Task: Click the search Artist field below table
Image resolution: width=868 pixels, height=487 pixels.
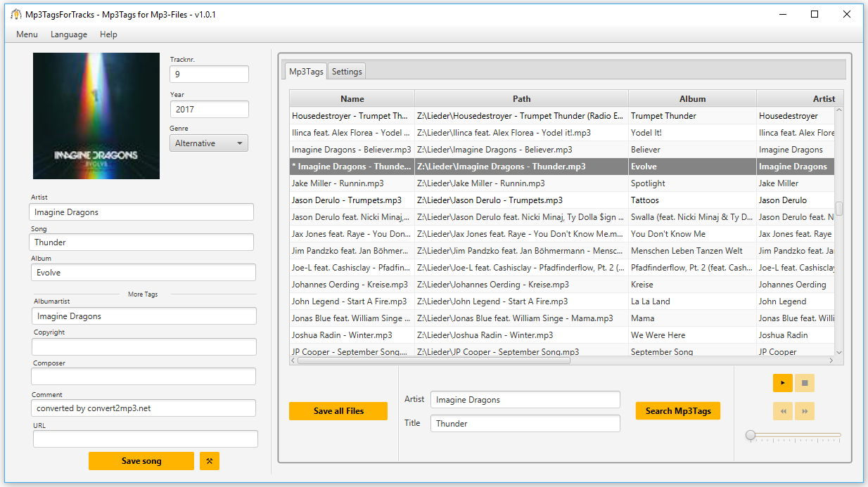Action: pos(525,400)
